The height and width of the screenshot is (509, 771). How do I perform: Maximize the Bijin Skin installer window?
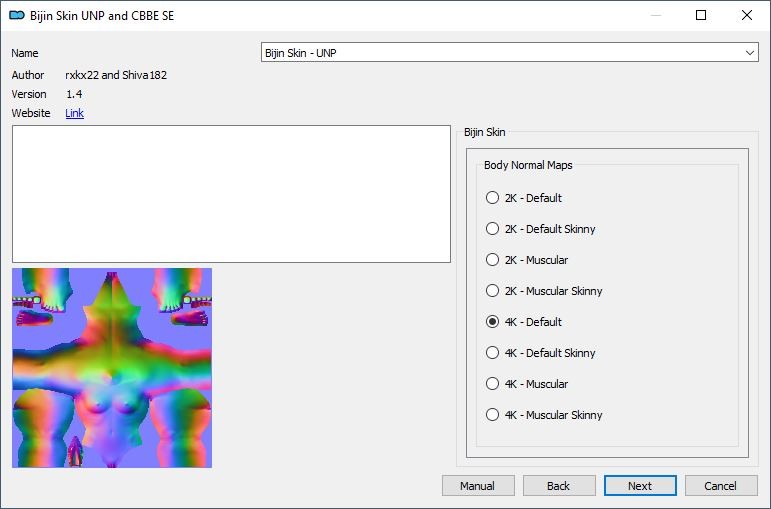pyautogui.click(x=701, y=15)
